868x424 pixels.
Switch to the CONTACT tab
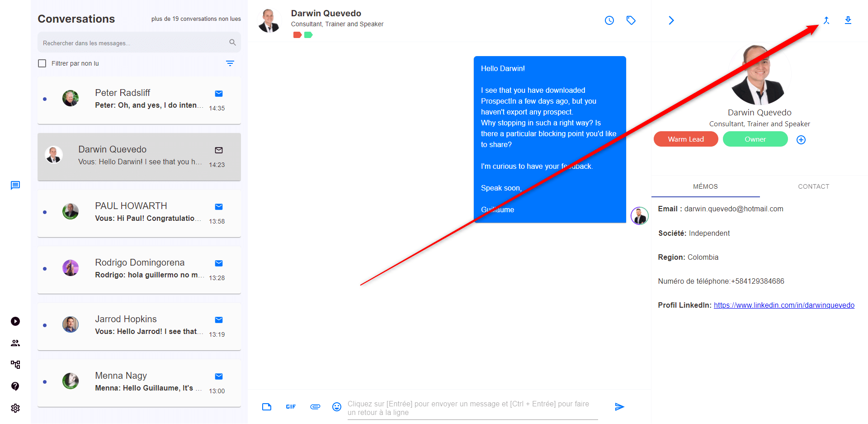click(x=813, y=186)
